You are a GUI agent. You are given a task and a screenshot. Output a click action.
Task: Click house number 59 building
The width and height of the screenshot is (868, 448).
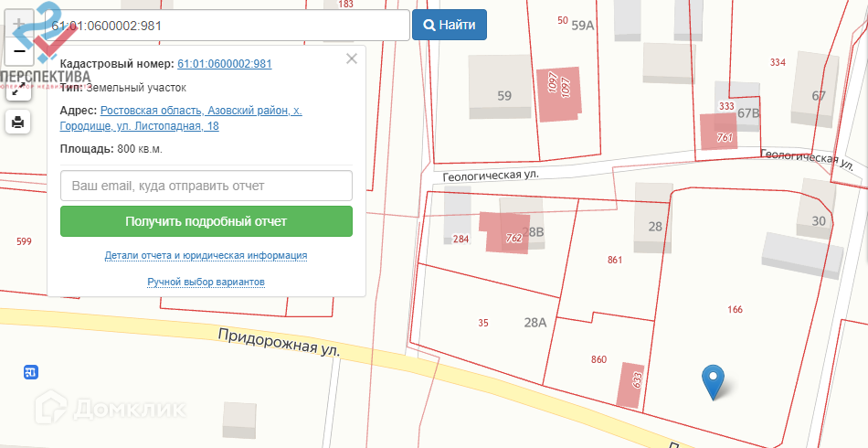pyautogui.click(x=501, y=87)
